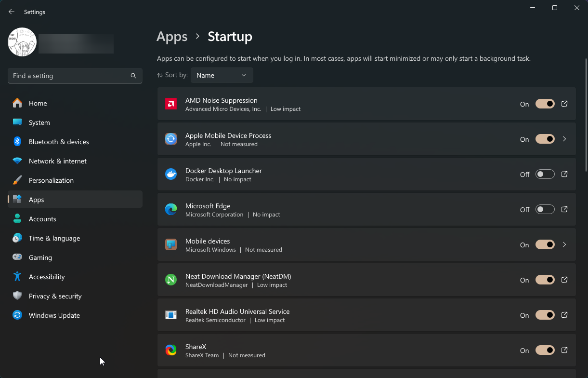This screenshot has width=588, height=378.
Task: Switch off Realtek HD Audio Universal Service
Action: [545, 315]
